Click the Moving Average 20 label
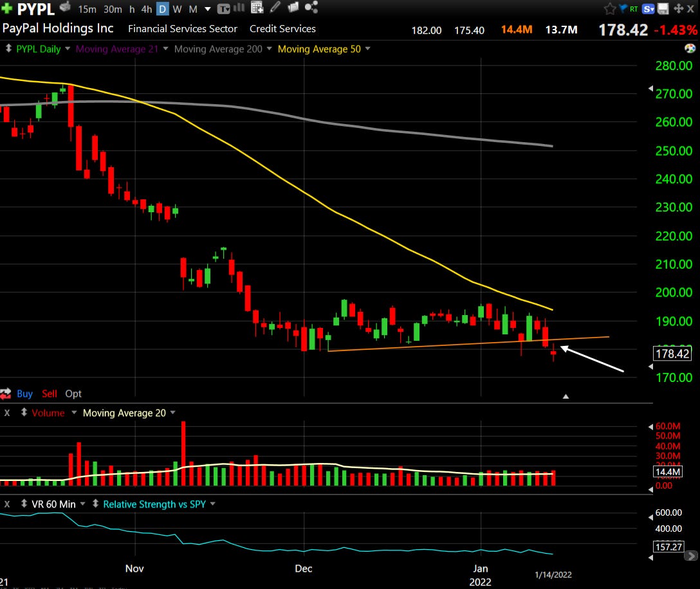Screen dimensions: 700x589 [124, 413]
